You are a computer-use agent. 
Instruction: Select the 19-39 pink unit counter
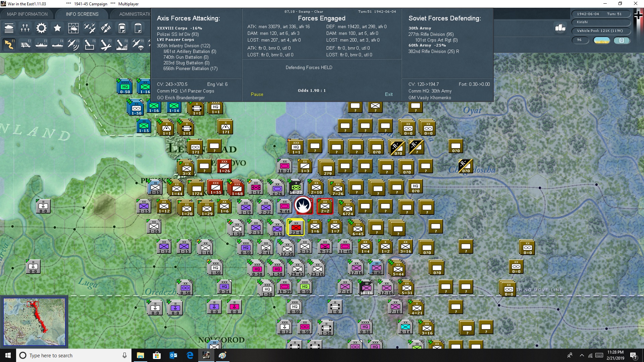(x=284, y=287)
